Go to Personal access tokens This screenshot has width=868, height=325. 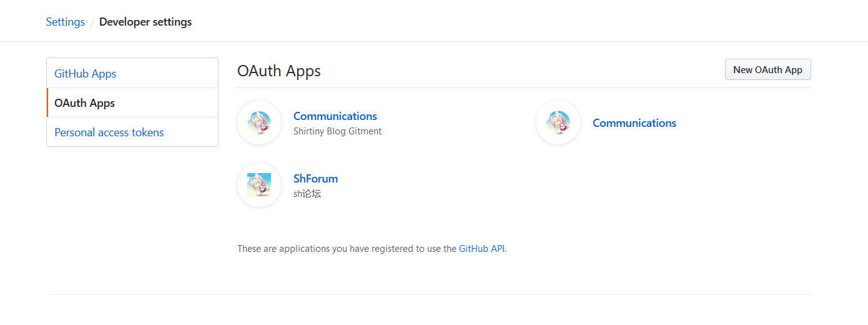coord(109,132)
